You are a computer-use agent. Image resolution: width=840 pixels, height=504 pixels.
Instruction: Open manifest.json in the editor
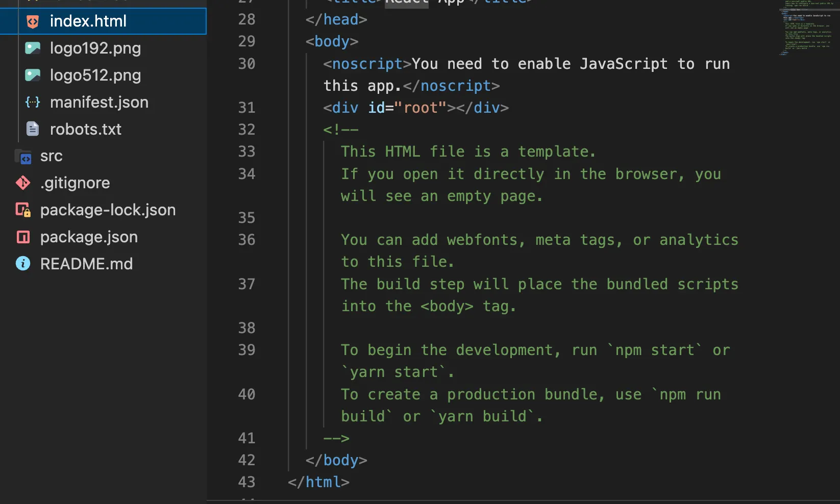99,103
